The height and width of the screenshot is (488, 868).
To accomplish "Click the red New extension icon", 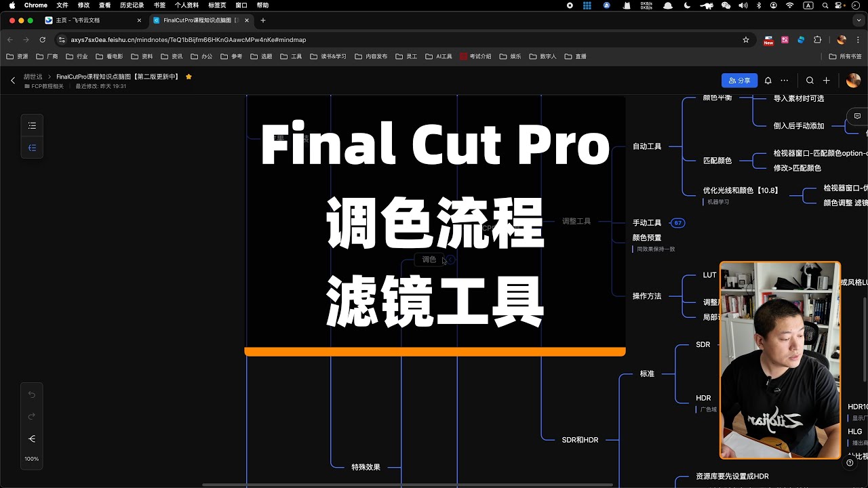I will [x=768, y=40].
